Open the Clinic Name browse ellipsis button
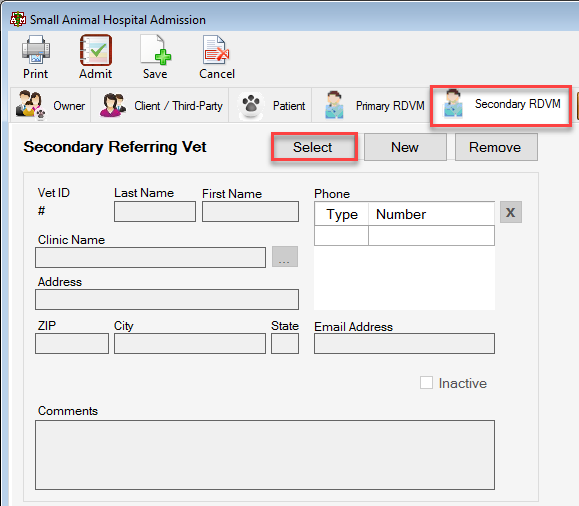 [x=285, y=257]
